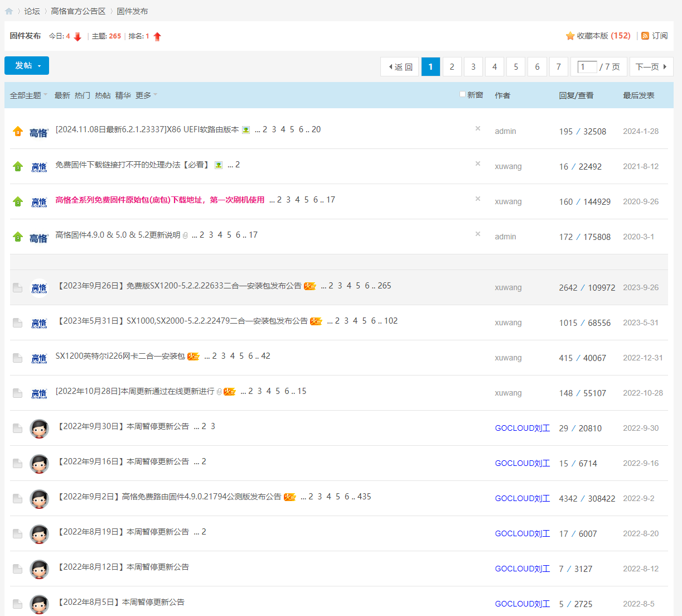The height and width of the screenshot is (616, 682).
Task: Open the RSS subscribe icon
Action: pos(645,36)
